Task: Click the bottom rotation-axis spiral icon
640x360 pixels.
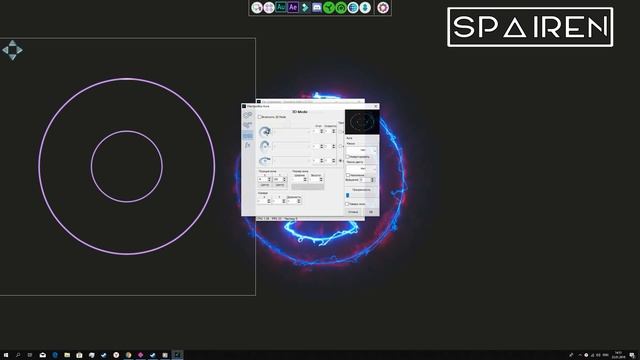Action: tap(265, 160)
